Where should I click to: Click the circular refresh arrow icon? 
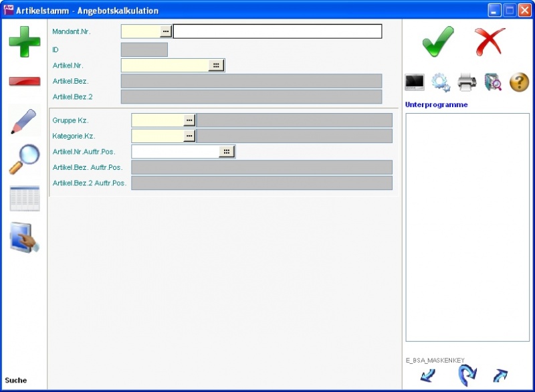coord(467,374)
